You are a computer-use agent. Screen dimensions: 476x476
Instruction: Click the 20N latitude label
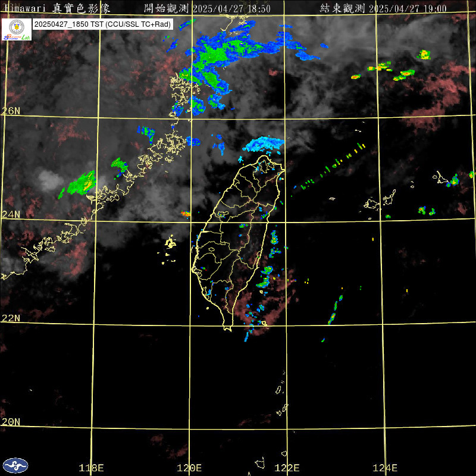click(11, 422)
